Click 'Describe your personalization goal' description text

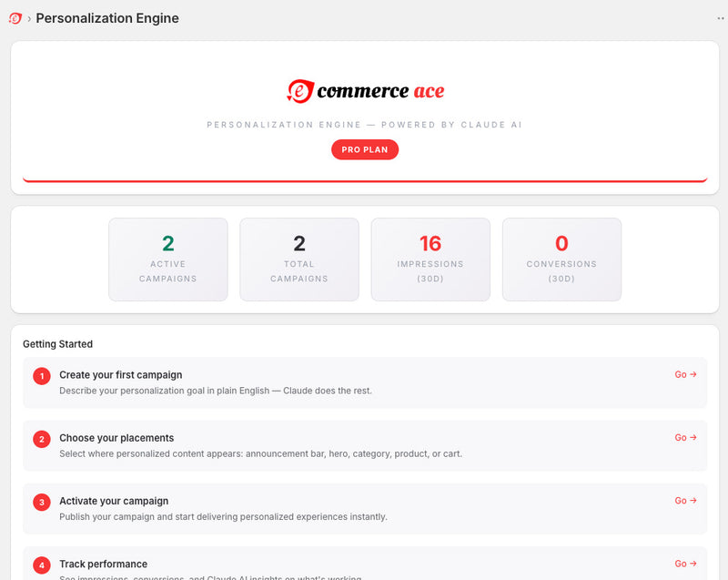pos(216,391)
